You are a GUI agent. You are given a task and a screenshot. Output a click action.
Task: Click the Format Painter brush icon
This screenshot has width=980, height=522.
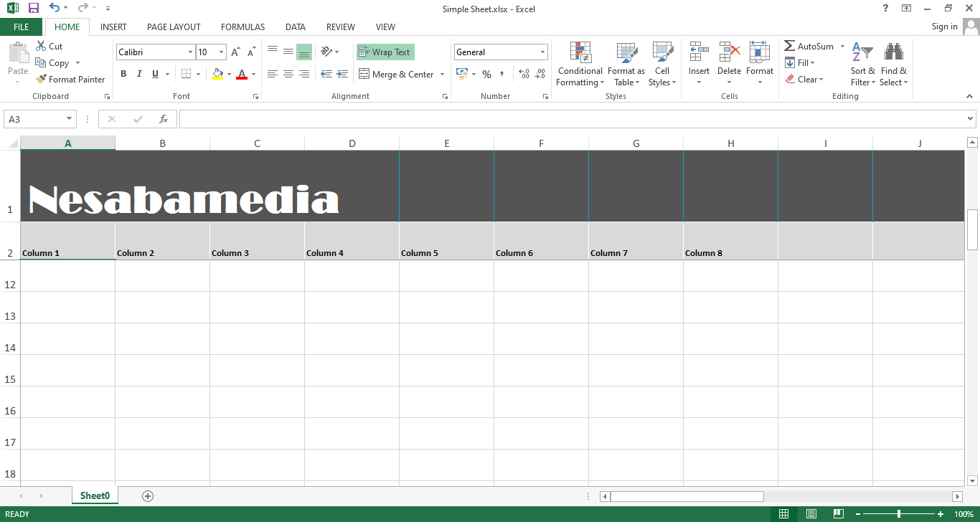[41, 80]
